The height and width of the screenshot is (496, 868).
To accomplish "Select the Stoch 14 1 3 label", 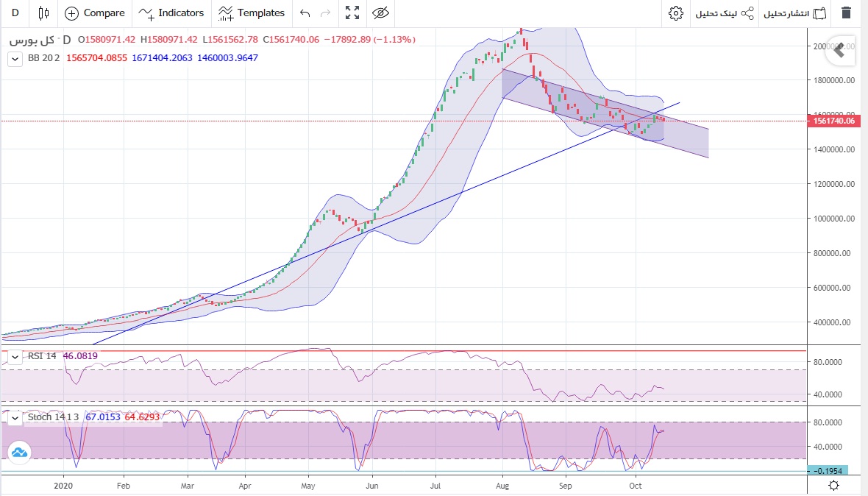I will point(53,417).
